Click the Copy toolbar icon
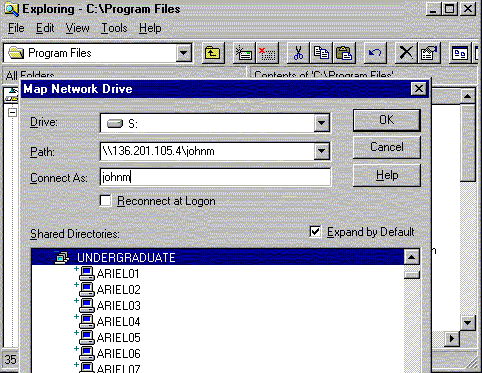Screen dimensions: 482x373 (x=321, y=53)
